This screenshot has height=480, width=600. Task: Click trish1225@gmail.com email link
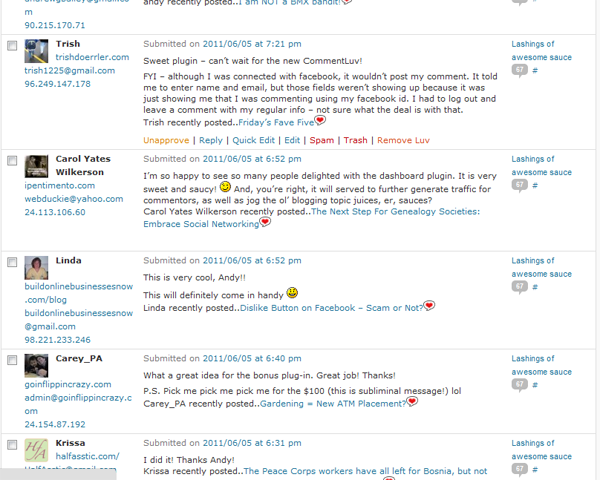coord(70,70)
